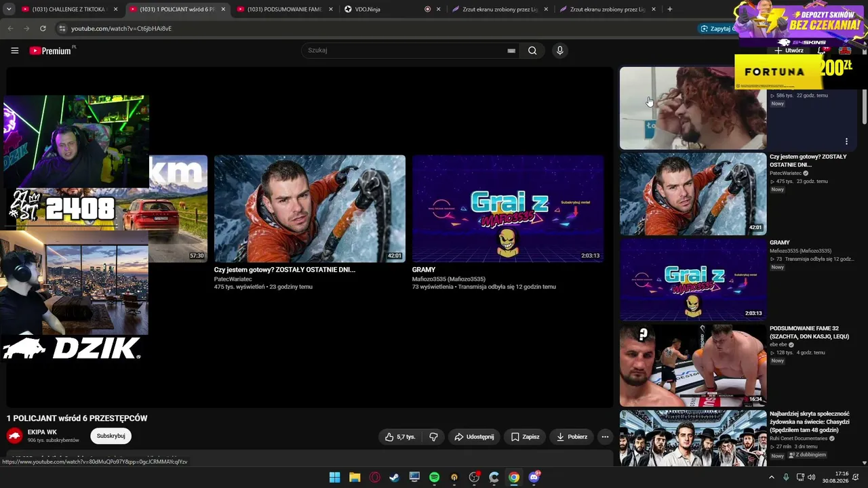The width and height of the screenshot is (868, 488).
Task: Open end-screen GRAMY stream thumbnail
Action: [508, 209]
